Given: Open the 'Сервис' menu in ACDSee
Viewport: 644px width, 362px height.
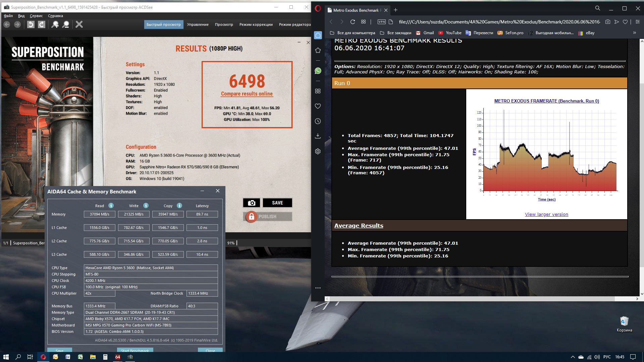Looking at the screenshot, I should pos(36,16).
